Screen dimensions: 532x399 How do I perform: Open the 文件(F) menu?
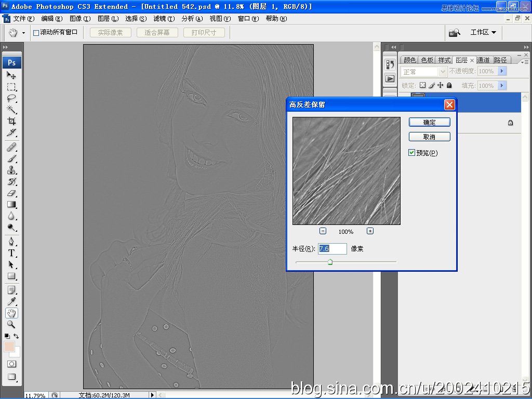click(x=24, y=19)
